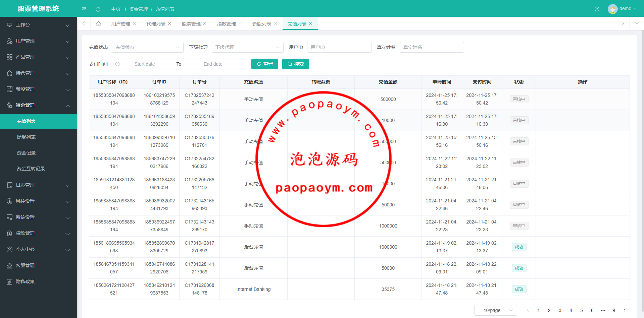
Task: Focus the 真实姓名 input field
Action: (432, 47)
